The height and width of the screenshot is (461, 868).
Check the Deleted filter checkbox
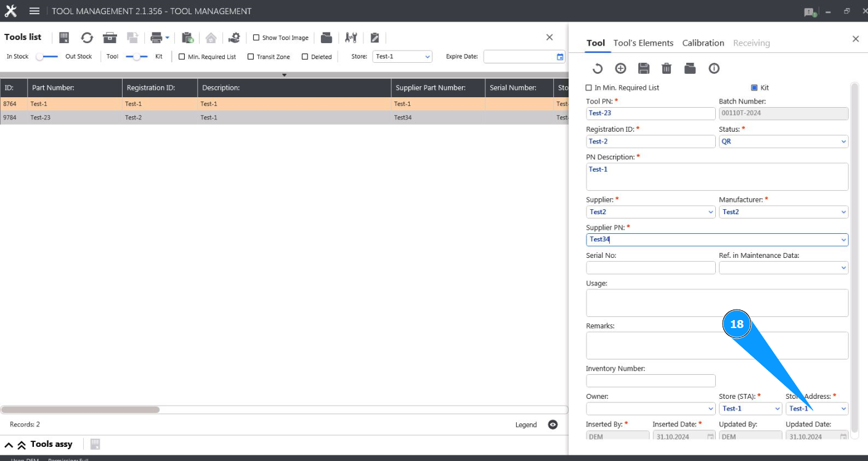(x=305, y=57)
